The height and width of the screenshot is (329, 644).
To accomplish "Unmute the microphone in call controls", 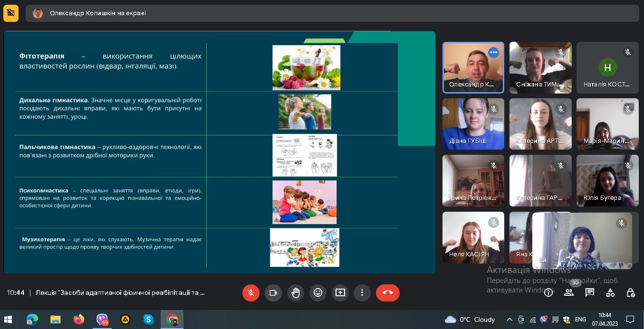I will (x=251, y=293).
